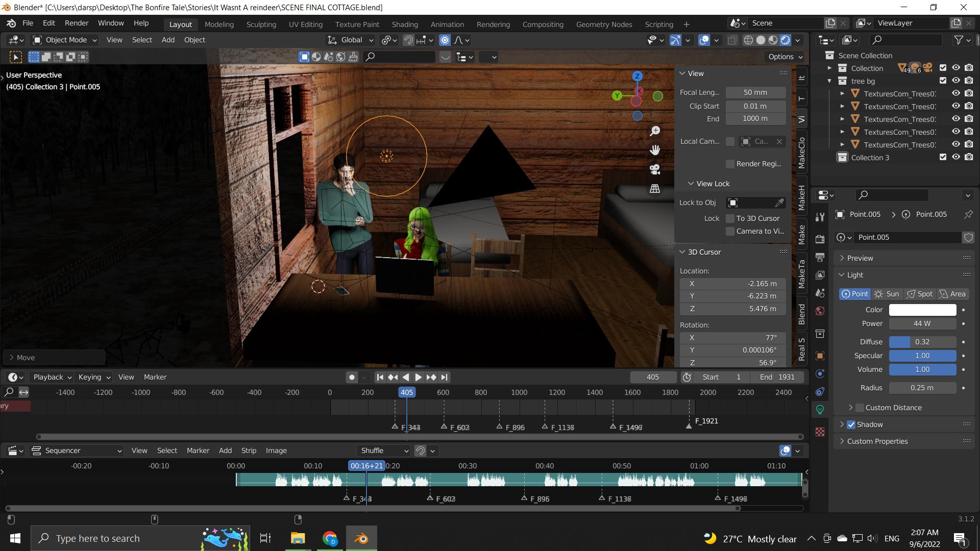Open the Object Data light properties tab
The height and width of the screenshot is (551, 980).
pos(820,410)
